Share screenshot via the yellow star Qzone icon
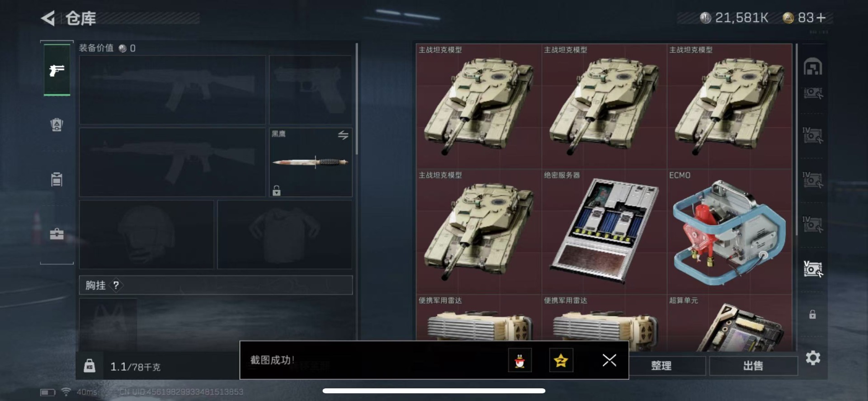 561,360
